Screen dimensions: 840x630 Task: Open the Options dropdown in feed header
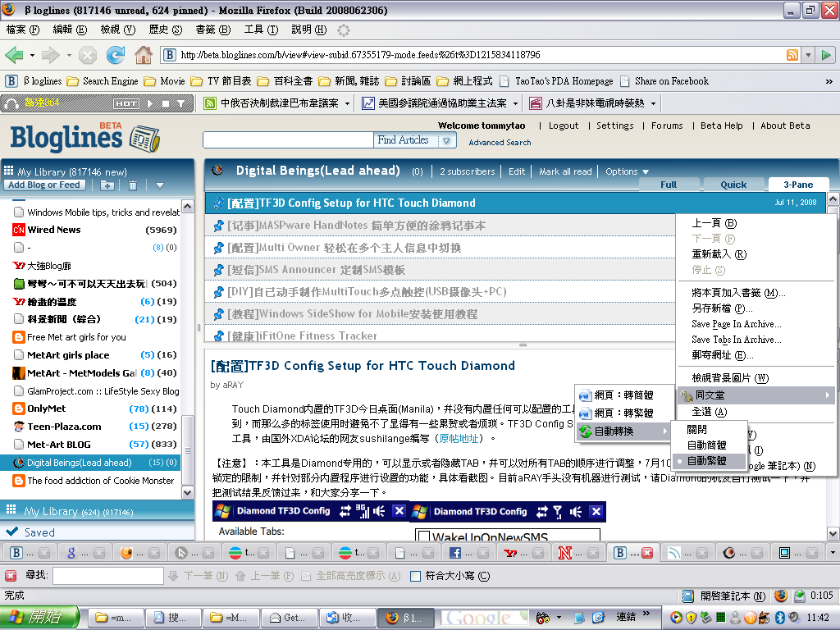click(627, 171)
